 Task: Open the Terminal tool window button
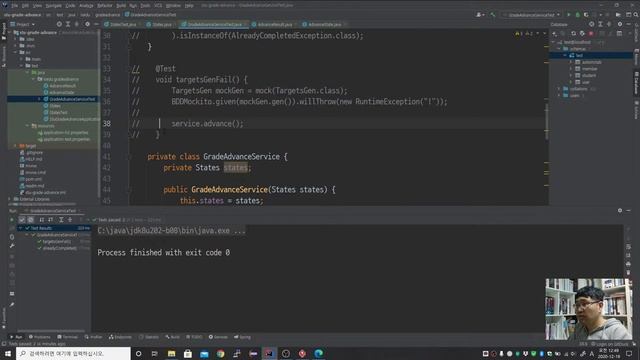68,337
